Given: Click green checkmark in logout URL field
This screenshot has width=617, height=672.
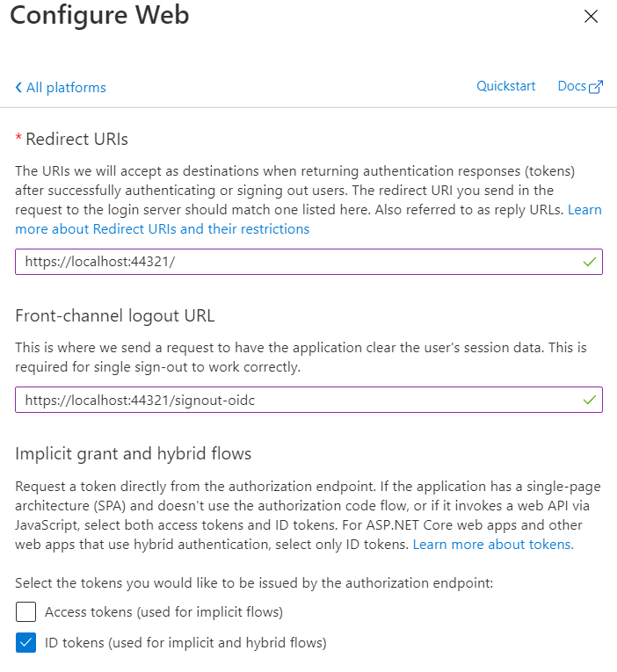Looking at the screenshot, I should [589, 400].
